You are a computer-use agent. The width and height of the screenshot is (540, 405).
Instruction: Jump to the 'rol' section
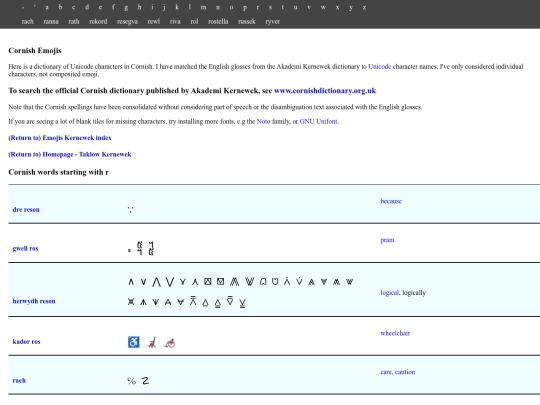194,21
